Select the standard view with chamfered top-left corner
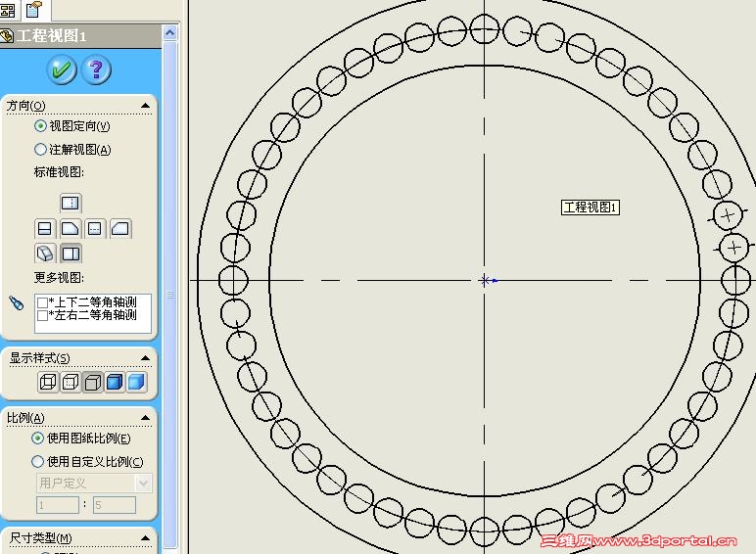The width and height of the screenshot is (756, 554). [120, 228]
